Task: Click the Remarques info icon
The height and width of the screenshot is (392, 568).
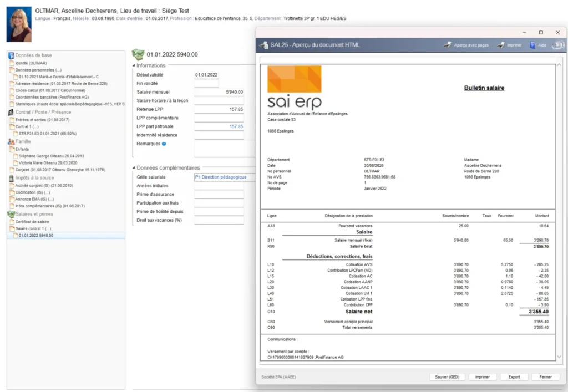Action: coord(164,144)
